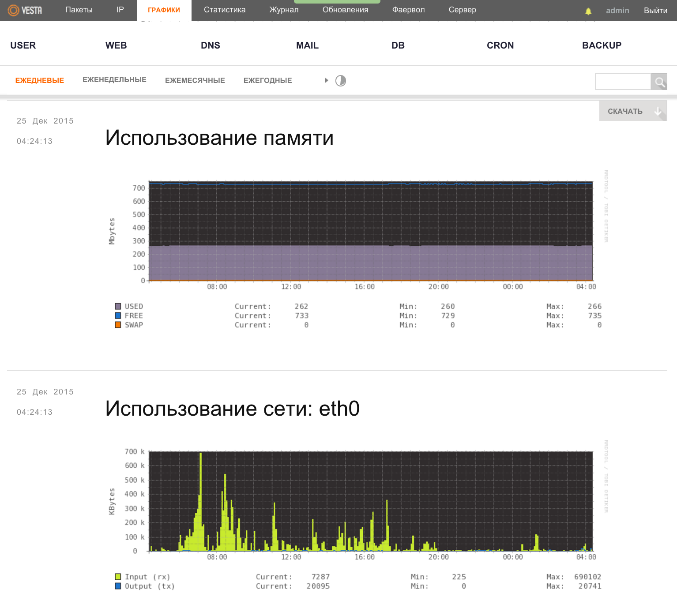
Task: Click the Input (rx) legend square
Action: 117,576
